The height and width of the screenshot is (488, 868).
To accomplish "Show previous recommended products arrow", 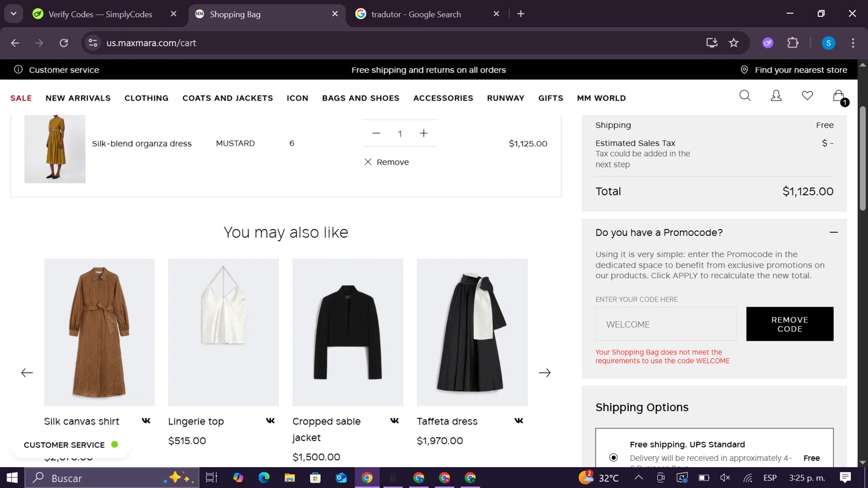I will coord(27,373).
